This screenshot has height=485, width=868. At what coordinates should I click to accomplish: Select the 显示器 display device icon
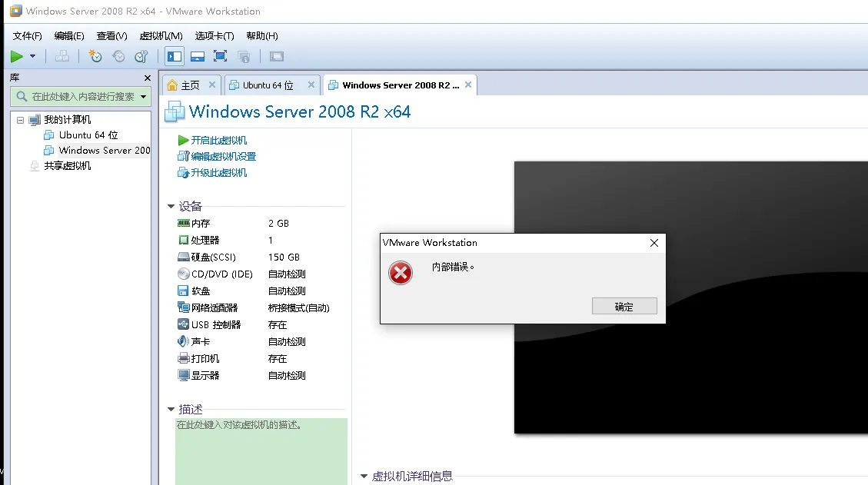(183, 375)
